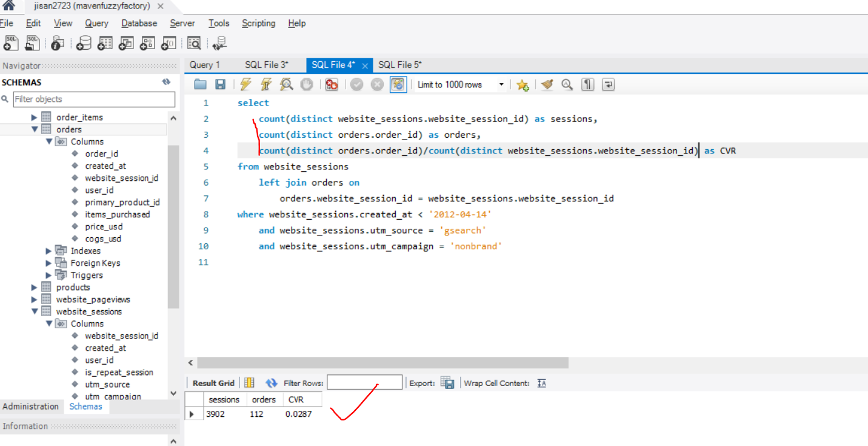Click the Filter objects search field
The height and width of the screenshot is (446, 868).
point(94,99)
